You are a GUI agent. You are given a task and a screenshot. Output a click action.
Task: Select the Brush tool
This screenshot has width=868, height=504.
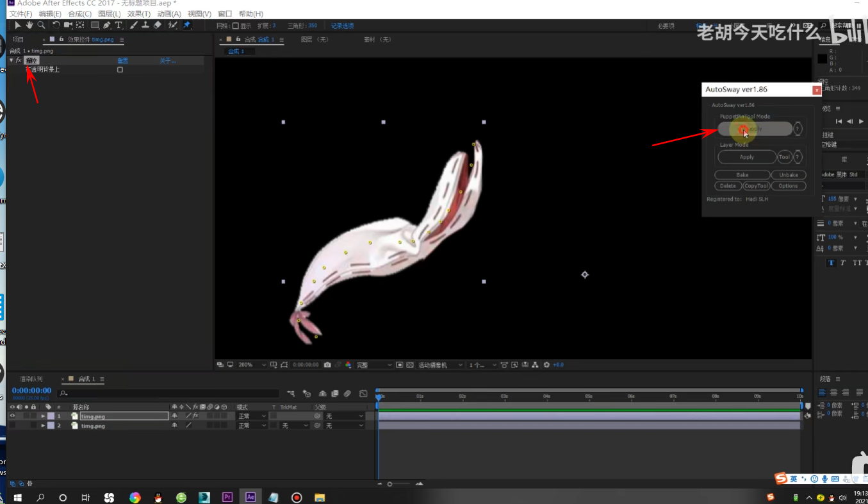click(x=133, y=25)
